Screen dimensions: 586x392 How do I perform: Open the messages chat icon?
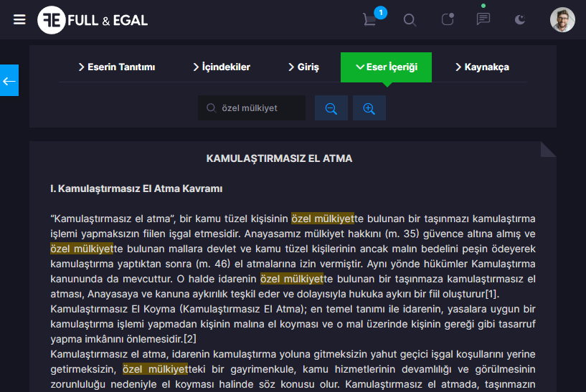(x=483, y=19)
